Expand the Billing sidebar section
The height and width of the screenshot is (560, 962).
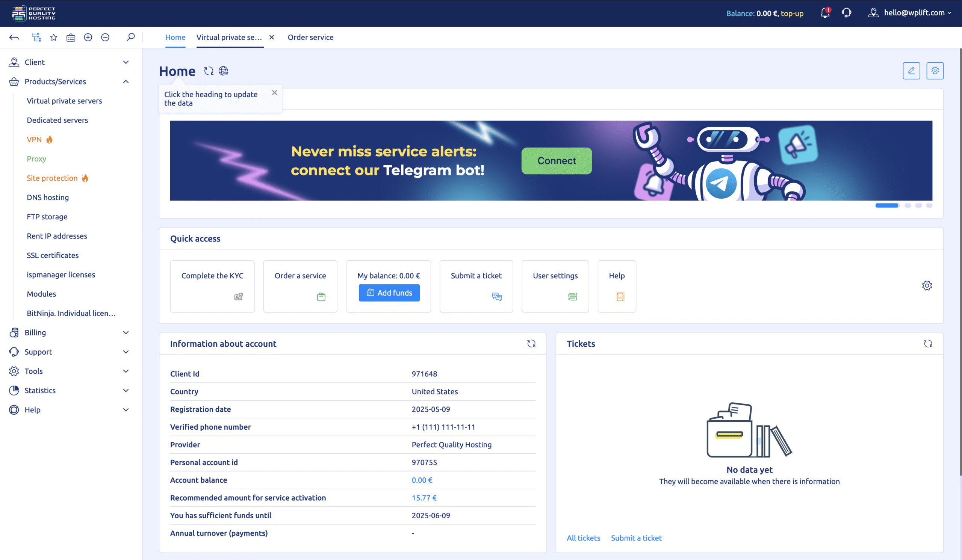pyautogui.click(x=69, y=333)
